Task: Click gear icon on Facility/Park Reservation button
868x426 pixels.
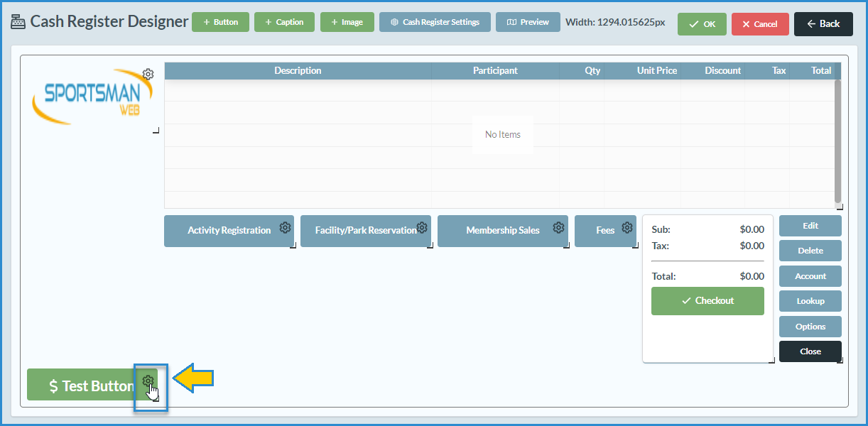Action: coord(422,228)
